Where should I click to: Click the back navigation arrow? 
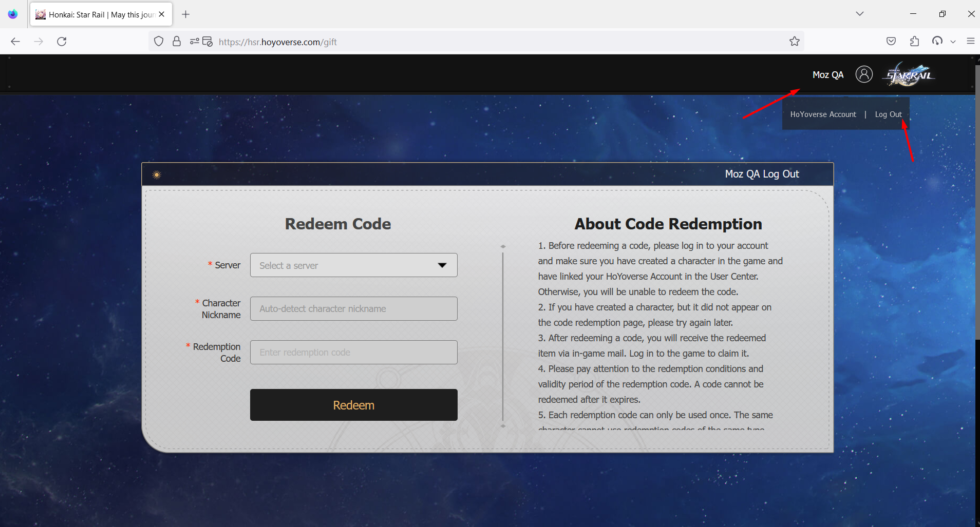tap(15, 41)
